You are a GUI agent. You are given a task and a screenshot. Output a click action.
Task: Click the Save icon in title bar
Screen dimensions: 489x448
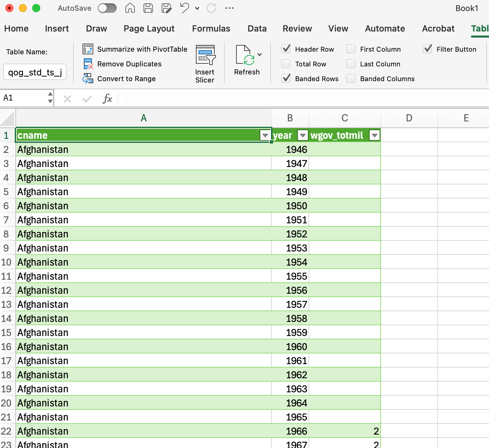coord(148,8)
